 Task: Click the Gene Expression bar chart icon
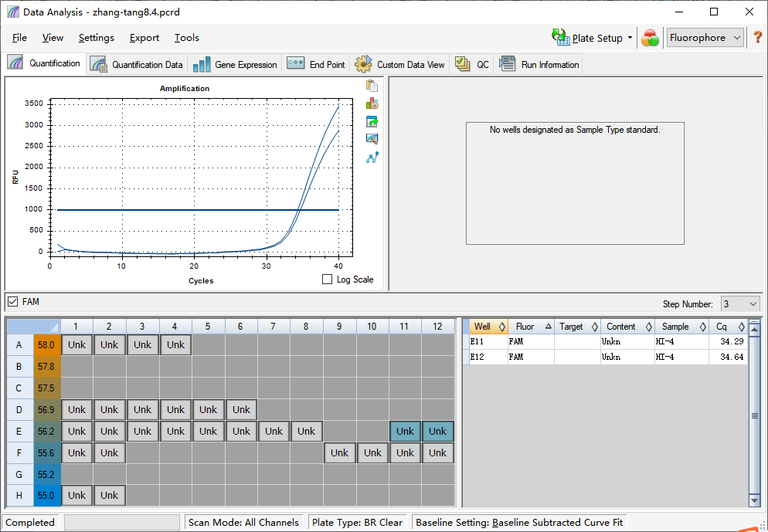coord(202,65)
